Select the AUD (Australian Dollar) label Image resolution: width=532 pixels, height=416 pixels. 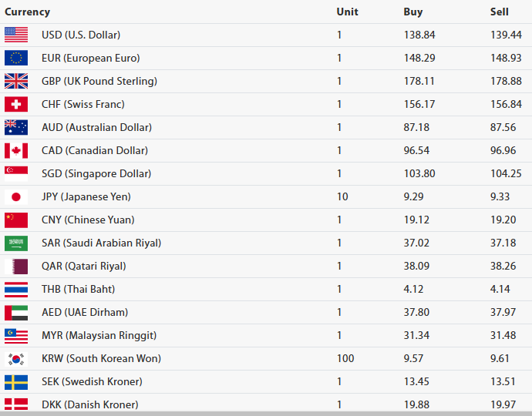pos(96,127)
